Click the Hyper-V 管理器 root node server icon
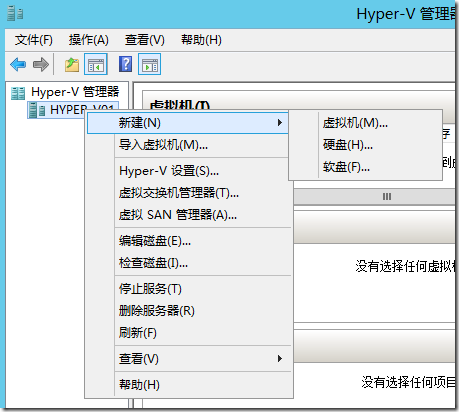Screen dimensions: 459x412 [x=18, y=93]
